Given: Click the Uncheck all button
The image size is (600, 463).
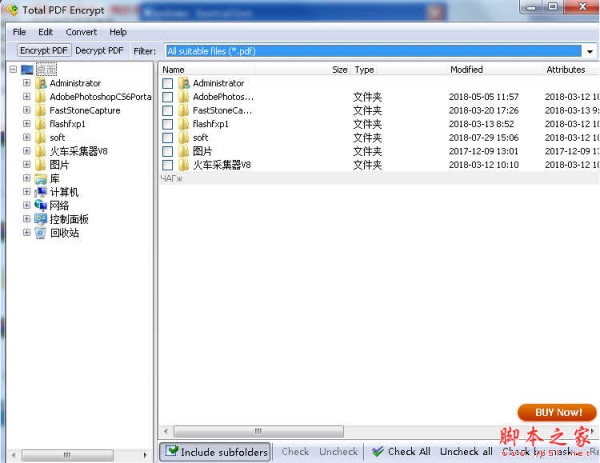Looking at the screenshot, I should (x=466, y=452).
